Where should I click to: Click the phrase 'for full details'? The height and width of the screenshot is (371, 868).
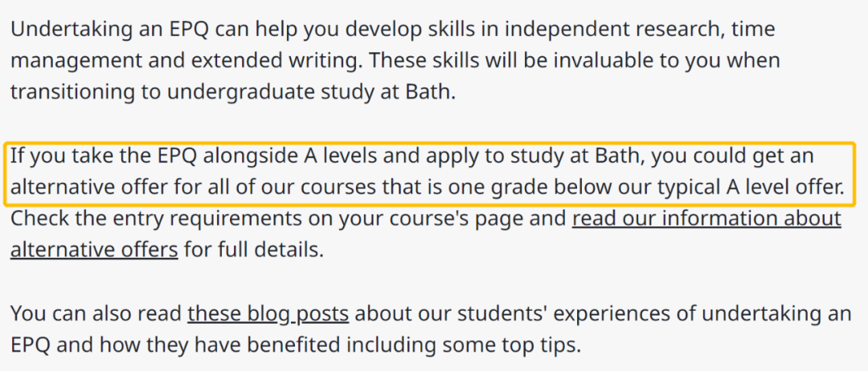(x=253, y=250)
